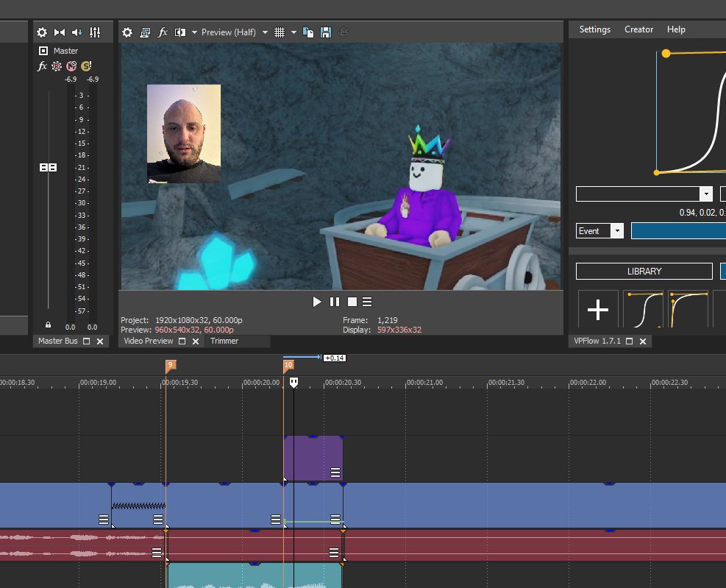Open Master bus FX chain

point(42,65)
